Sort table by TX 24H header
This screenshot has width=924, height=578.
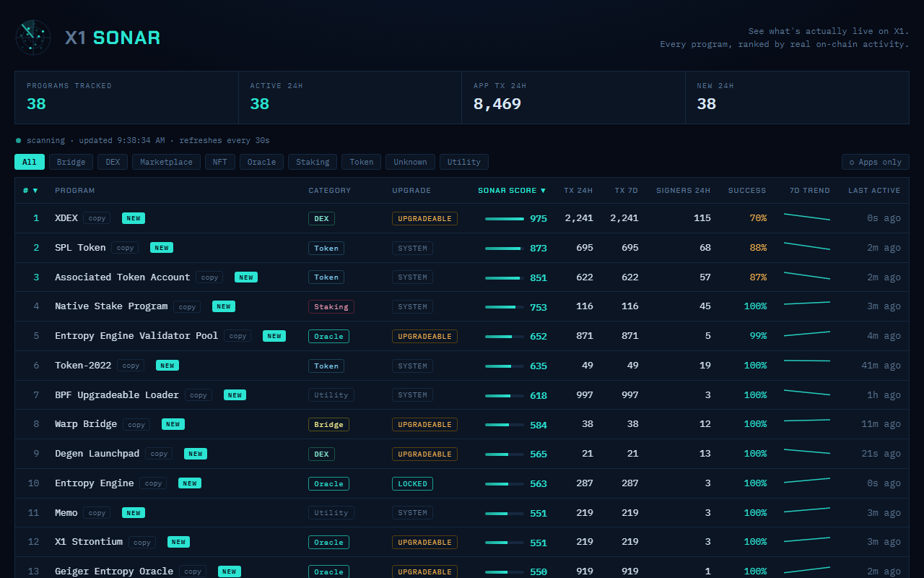(578, 191)
